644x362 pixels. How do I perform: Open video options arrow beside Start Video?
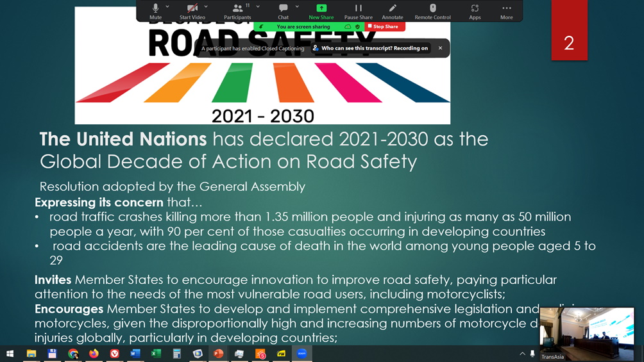click(206, 7)
